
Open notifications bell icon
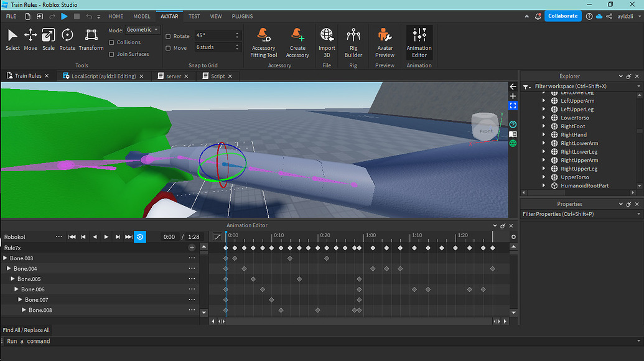[538, 16]
